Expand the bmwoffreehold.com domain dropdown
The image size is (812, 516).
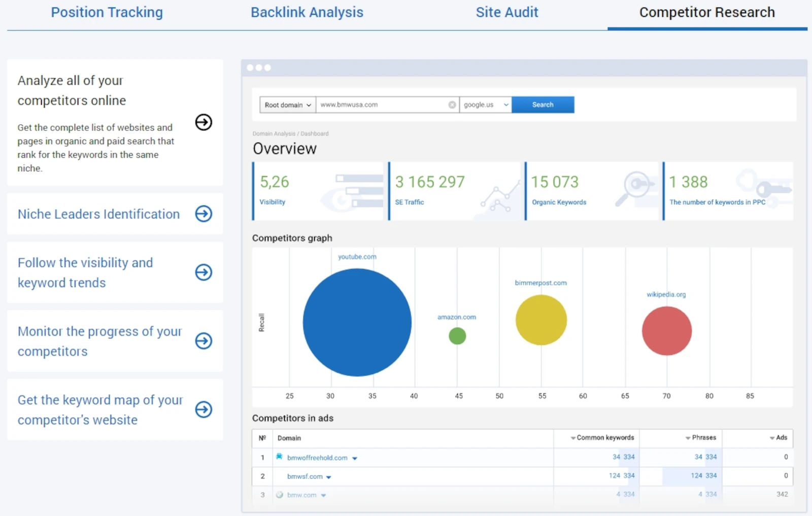pyautogui.click(x=355, y=458)
